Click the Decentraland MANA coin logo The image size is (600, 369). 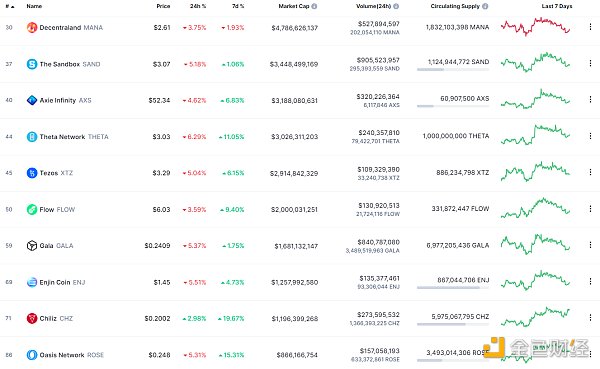point(32,28)
